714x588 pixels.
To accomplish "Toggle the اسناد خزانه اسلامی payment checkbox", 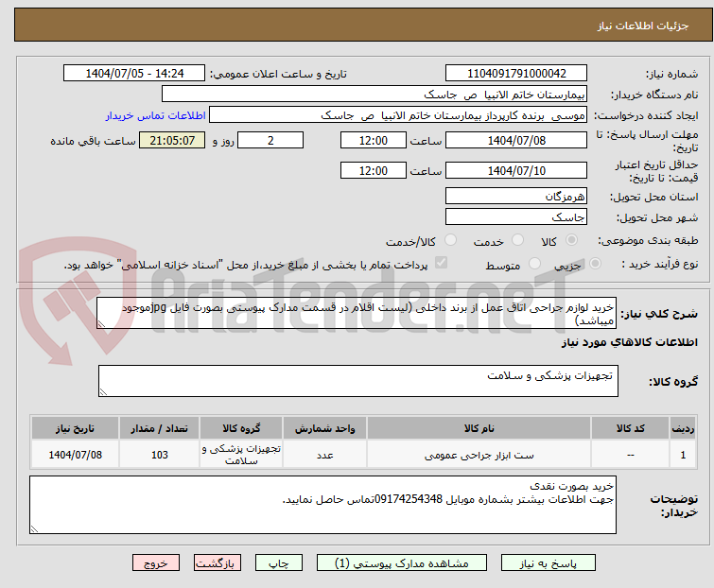I will pyautogui.click(x=441, y=262).
